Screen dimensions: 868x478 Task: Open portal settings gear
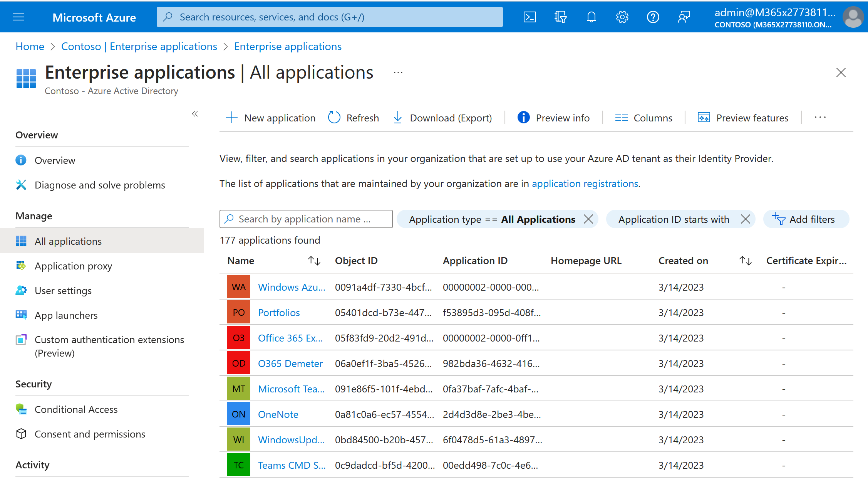point(622,17)
